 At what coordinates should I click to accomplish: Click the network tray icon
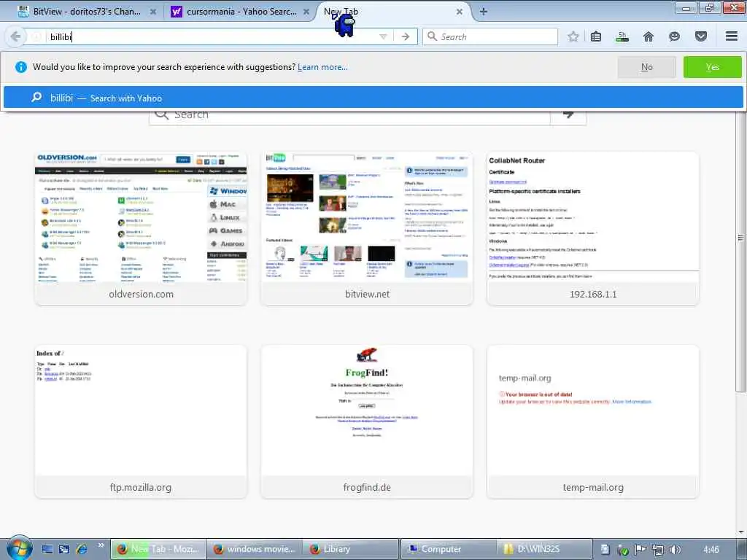(x=658, y=550)
